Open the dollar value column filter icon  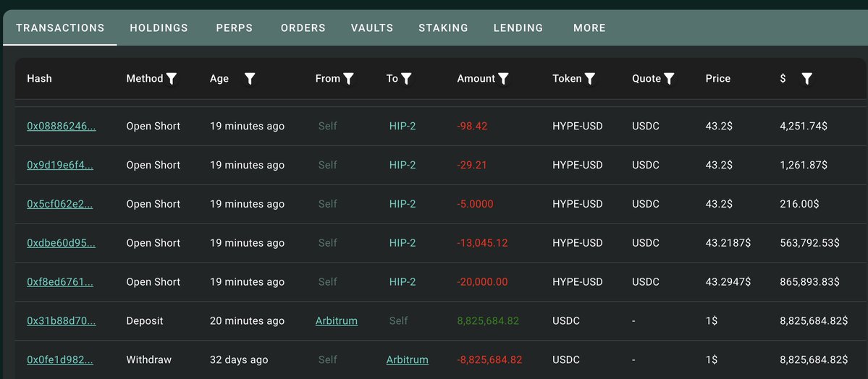807,79
